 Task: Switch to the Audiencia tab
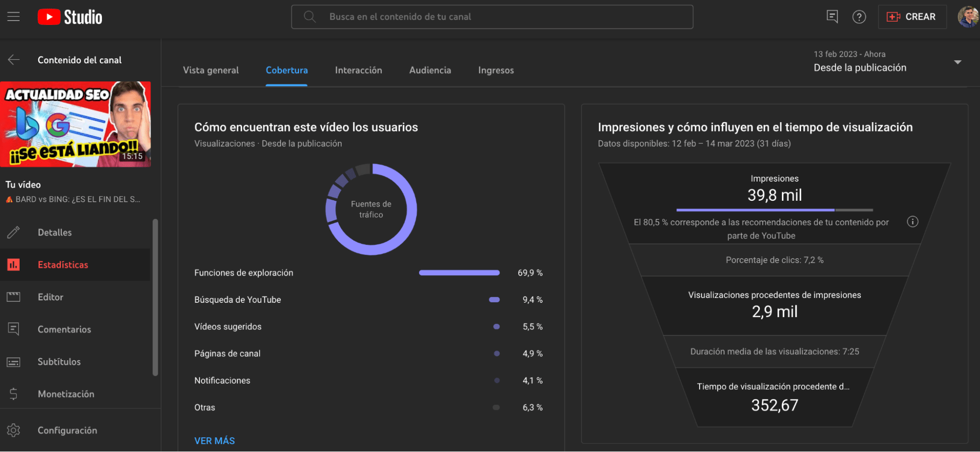click(429, 70)
